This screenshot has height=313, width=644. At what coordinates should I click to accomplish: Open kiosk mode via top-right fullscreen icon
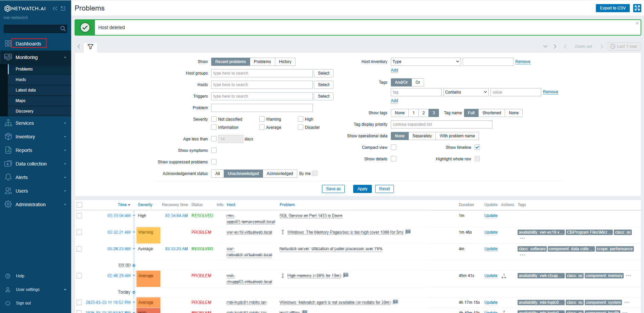pyautogui.click(x=637, y=8)
